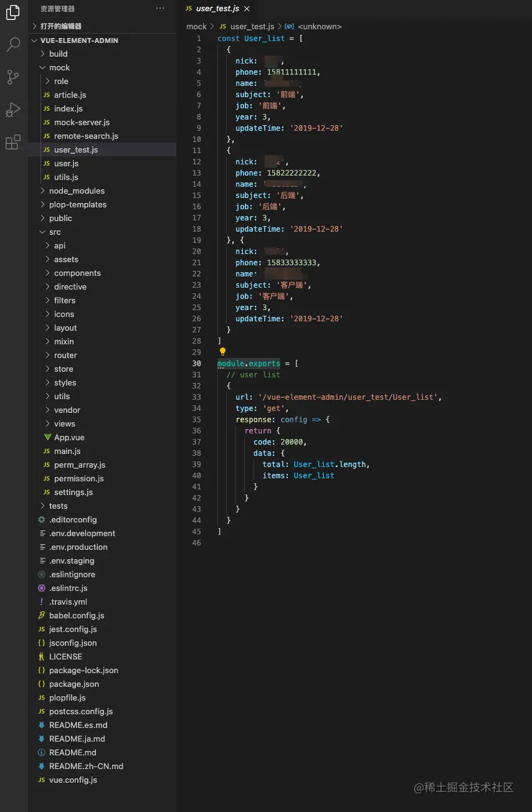Open mock-server.js file
This screenshot has width=532, height=812.
[x=82, y=123]
